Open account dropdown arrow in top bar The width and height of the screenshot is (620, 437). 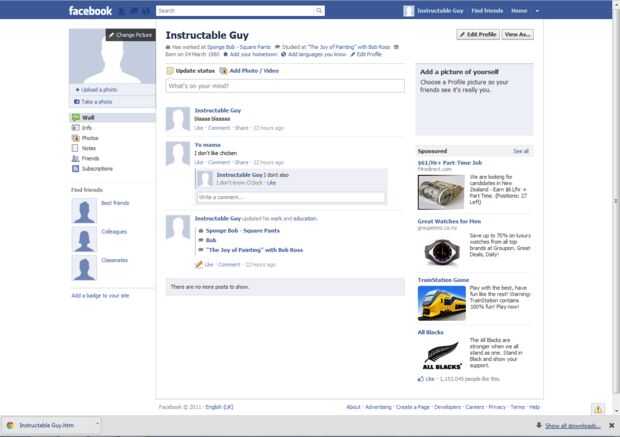537,11
